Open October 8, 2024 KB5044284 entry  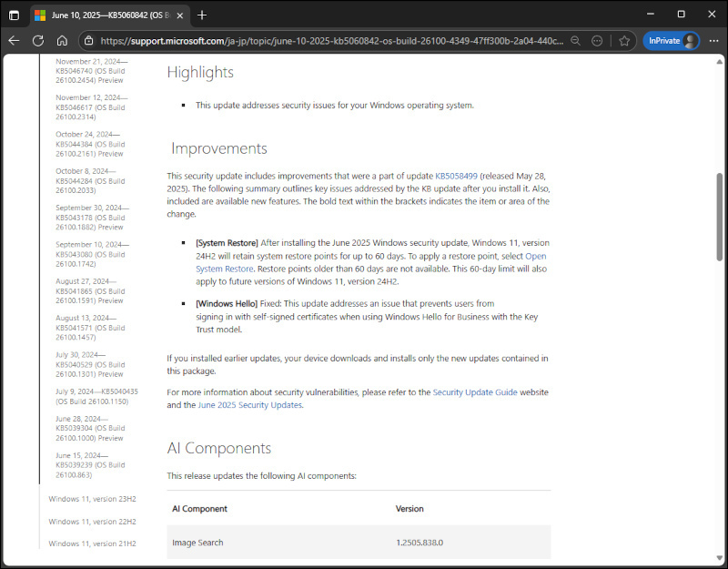90,180
